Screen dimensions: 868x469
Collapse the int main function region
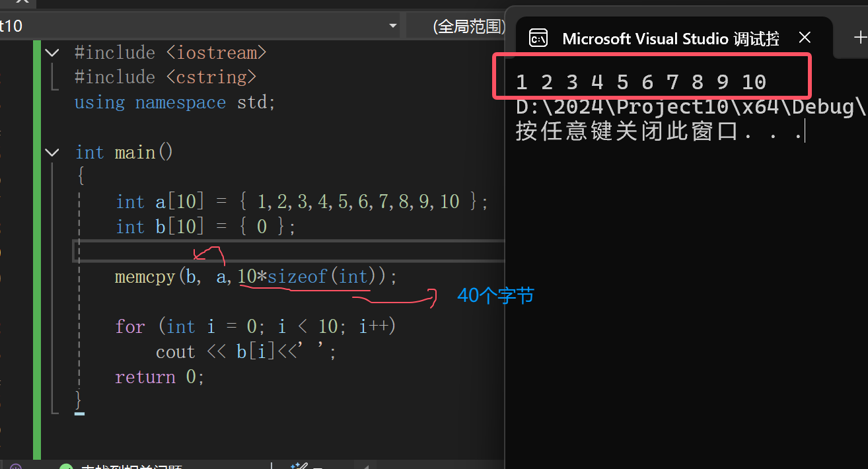click(52, 152)
